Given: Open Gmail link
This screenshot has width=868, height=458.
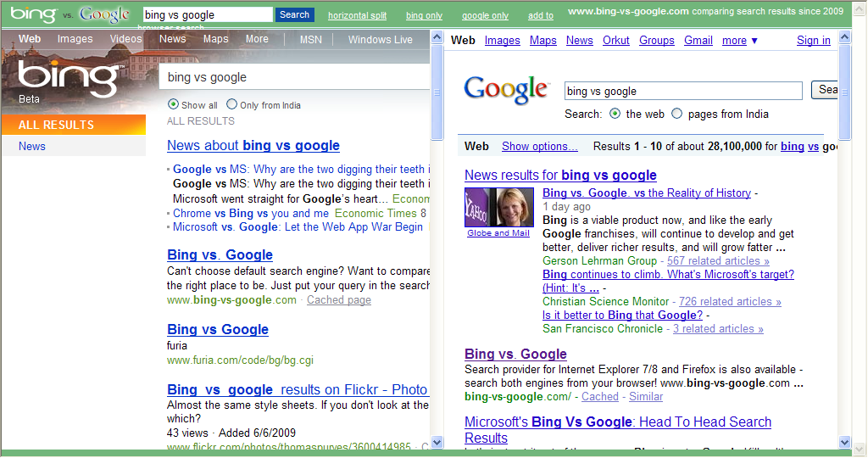Looking at the screenshot, I should click(x=698, y=41).
